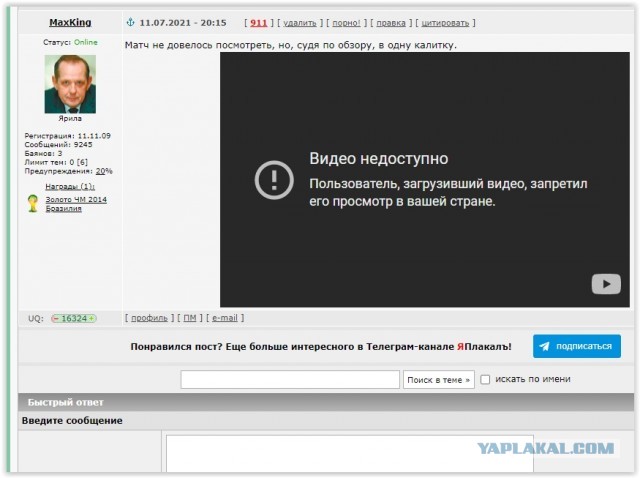Image resolution: width=640 pixels, height=478 pixels.
Task: Click the Поиск в теме button
Action: [x=439, y=380]
